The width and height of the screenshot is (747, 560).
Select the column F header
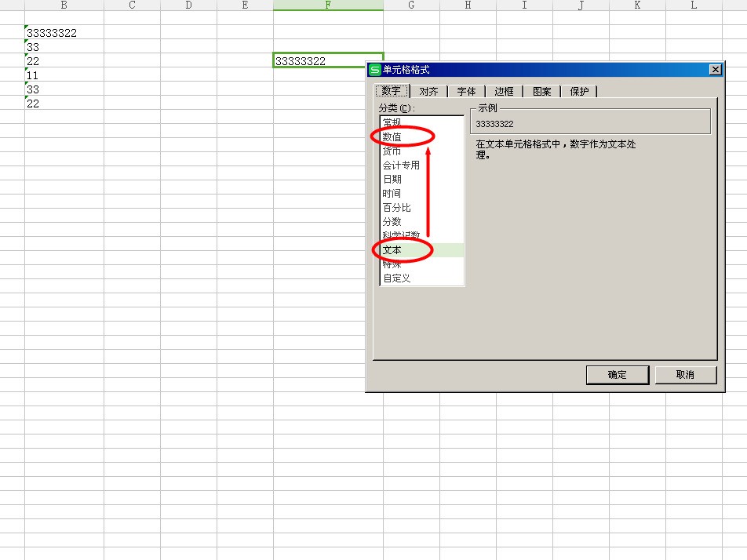click(x=327, y=5)
